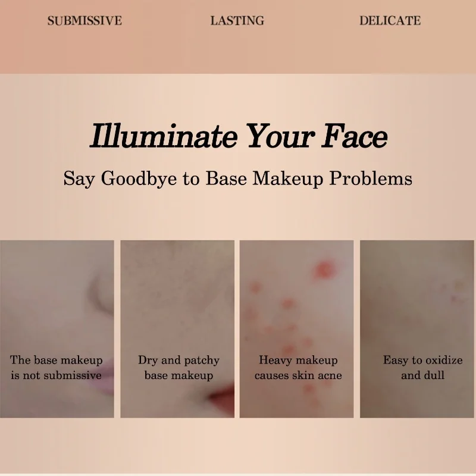This screenshot has width=476, height=476.
Task: Click 'Dry and patchy base makeup' caption
Action: click(x=178, y=368)
